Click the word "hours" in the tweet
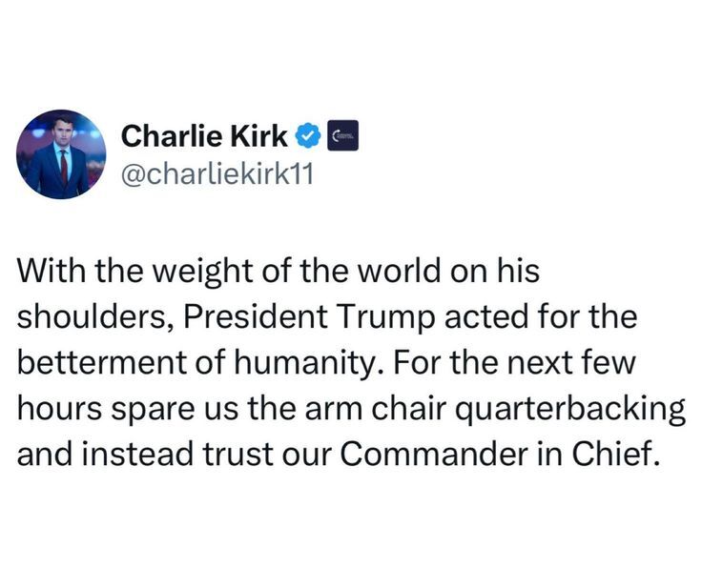 tap(59, 409)
